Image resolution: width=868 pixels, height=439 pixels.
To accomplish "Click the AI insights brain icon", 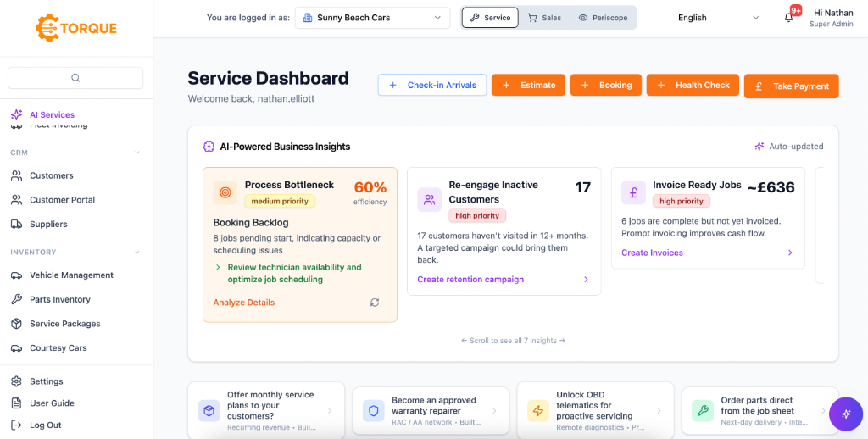I will click(x=209, y=147).
